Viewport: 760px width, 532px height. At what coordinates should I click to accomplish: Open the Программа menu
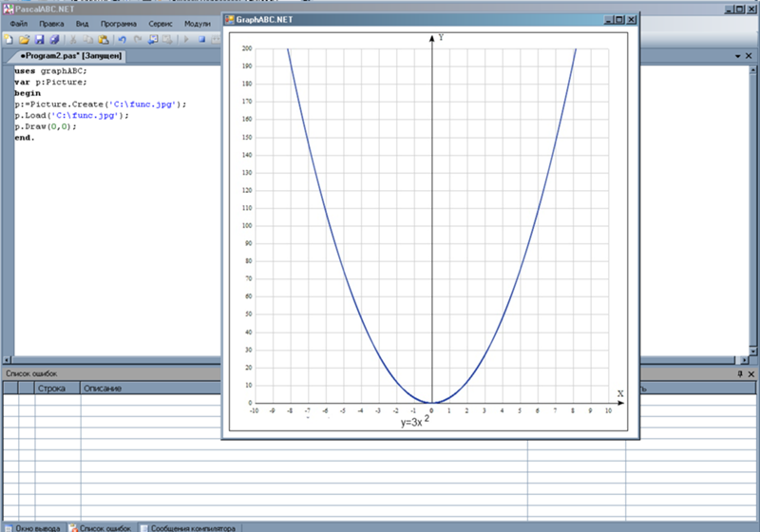point(118,23)
